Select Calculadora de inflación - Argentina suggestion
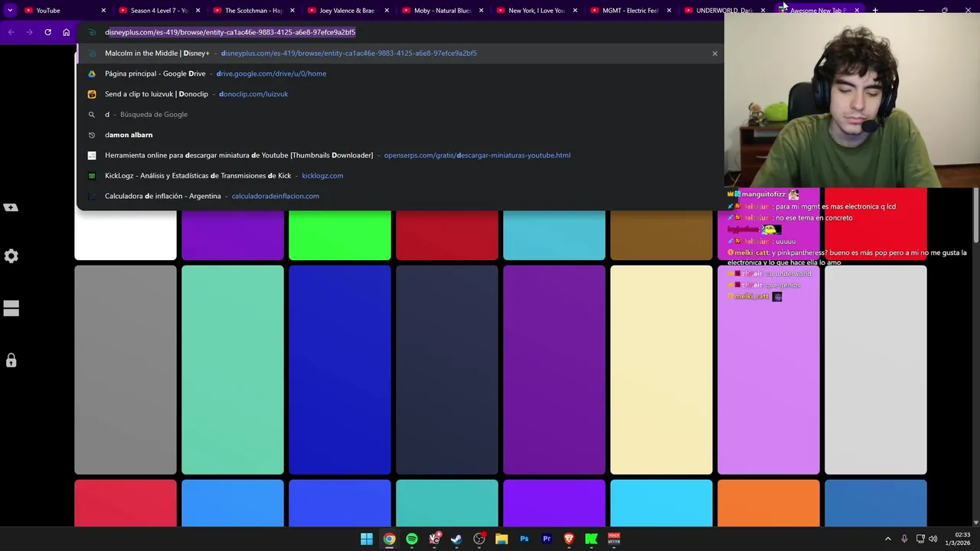Viewport: 980px width, 551px height. [x=400, y=196]
